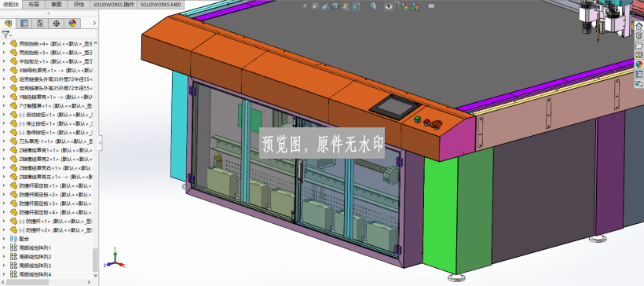Select the 防撞杆固定板<3> row
The height and width of the screenshot is (286, 644).
point(51,203)
